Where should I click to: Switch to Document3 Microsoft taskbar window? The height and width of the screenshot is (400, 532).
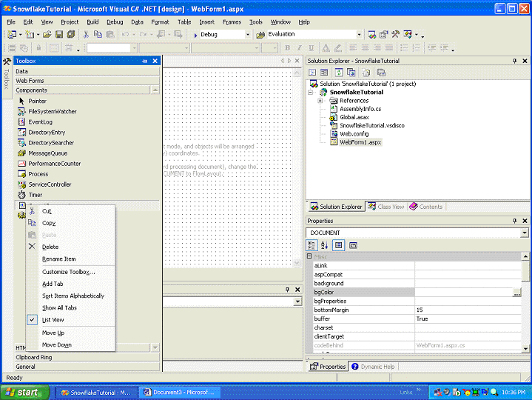180,393
